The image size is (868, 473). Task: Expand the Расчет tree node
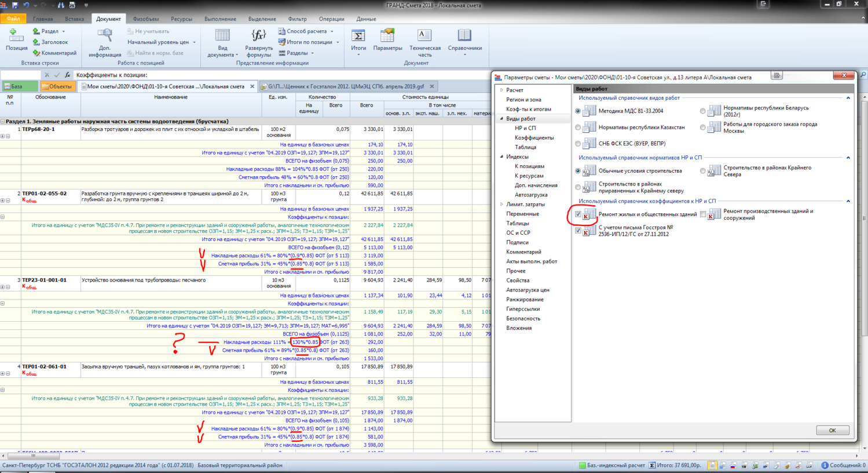pos(502,90)
